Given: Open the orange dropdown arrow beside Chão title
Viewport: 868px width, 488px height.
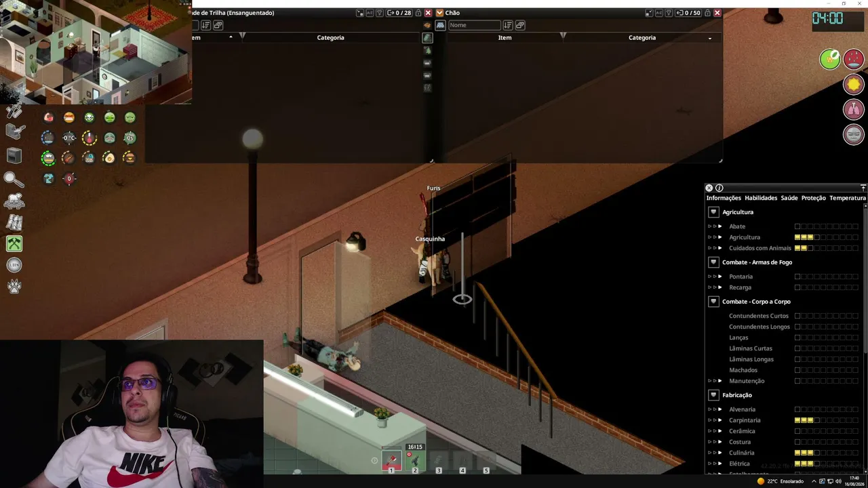Looking at the screenshot, I should [439, 13].
